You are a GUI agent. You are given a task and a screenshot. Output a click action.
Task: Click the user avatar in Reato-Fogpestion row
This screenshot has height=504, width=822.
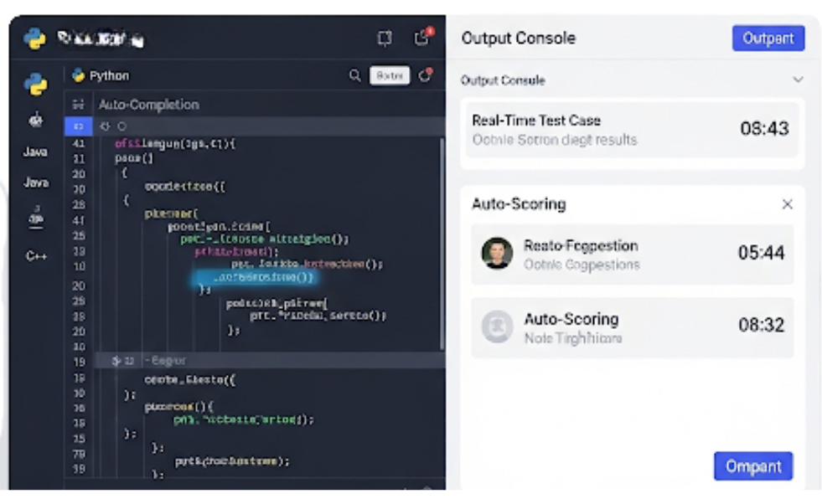pos(497,253)
